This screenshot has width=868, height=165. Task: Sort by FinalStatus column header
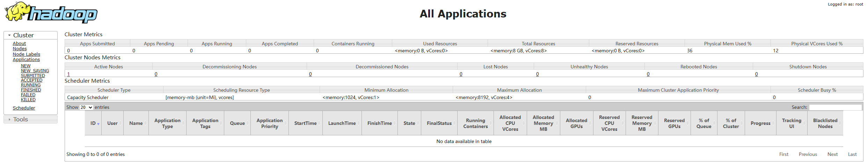click(x=439, y=123)
